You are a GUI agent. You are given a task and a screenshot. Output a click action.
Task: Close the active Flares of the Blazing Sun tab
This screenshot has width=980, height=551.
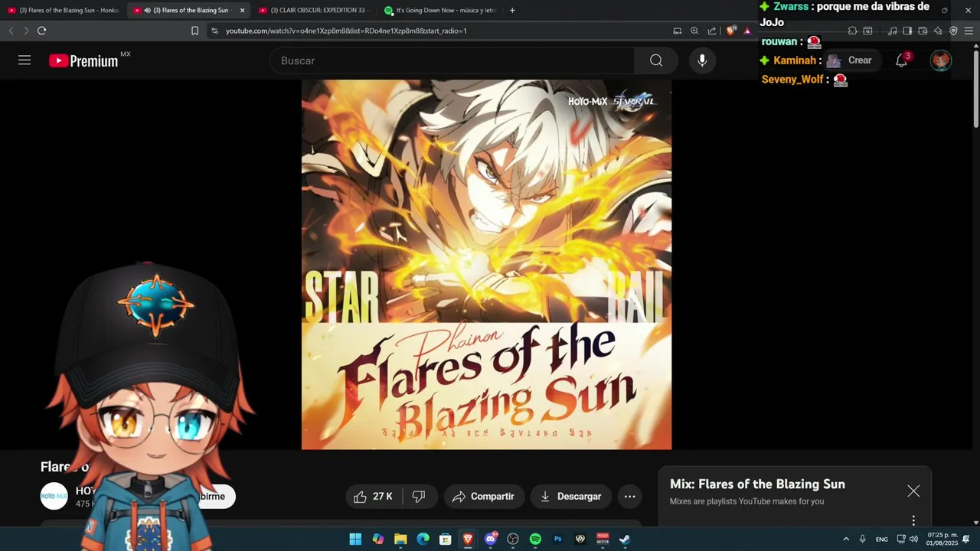[x=242, y=10]
